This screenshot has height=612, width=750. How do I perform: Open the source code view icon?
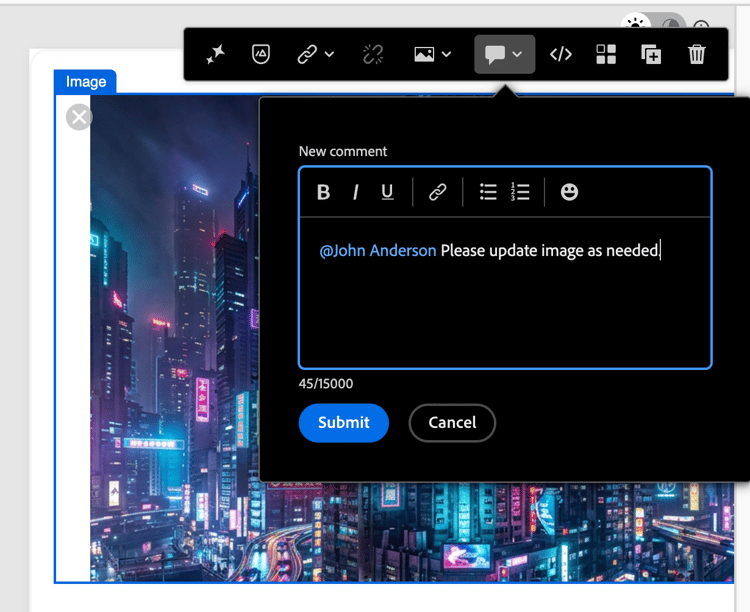561,54
